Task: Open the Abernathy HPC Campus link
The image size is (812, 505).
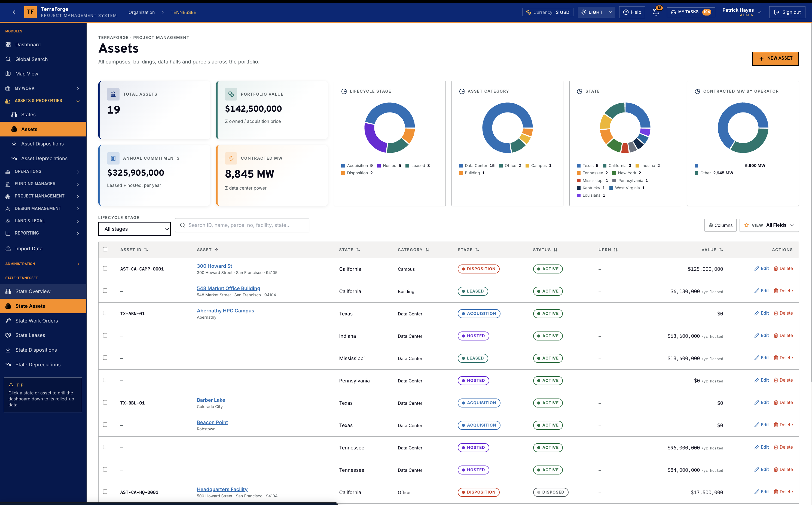Action: [225, 311]
